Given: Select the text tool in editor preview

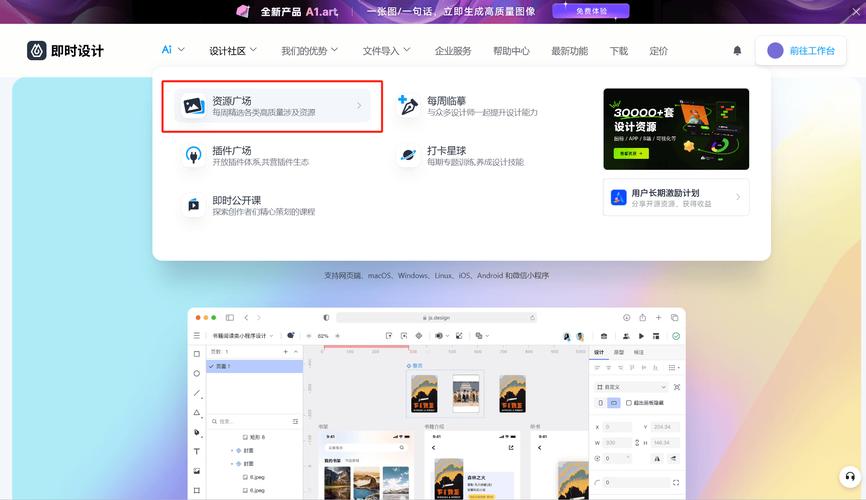Looking at the screenshot, I should pyautogui.click(x=197, y=451).
